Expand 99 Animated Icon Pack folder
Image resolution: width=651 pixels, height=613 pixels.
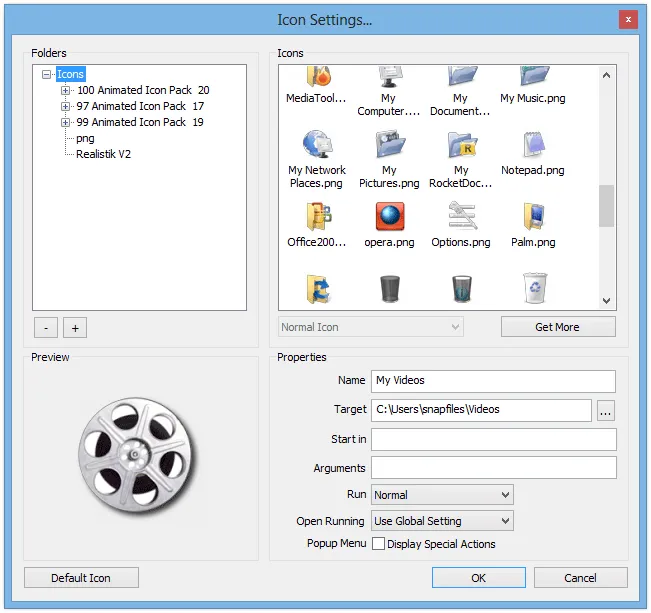coord(65,123)
